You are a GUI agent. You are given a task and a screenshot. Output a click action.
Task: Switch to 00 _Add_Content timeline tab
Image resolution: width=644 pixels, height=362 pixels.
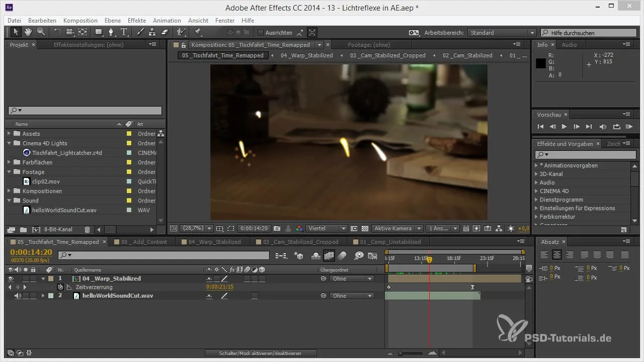pos(144,242)
